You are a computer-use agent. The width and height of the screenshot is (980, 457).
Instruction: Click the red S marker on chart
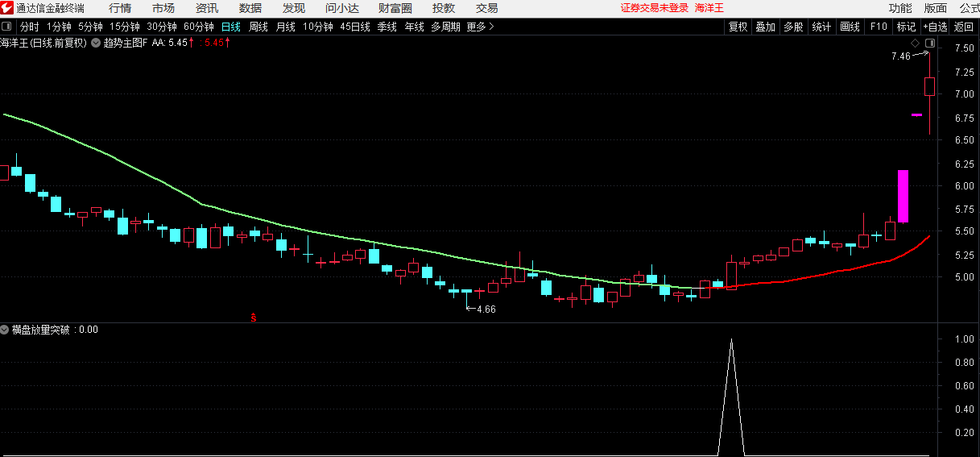pyautogui.click(x=254, y=317)
